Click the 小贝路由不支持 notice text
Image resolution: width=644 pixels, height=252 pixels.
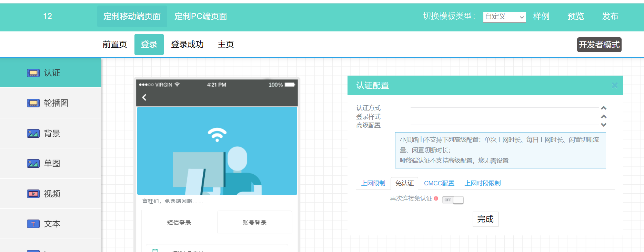(x=501, y=150)
